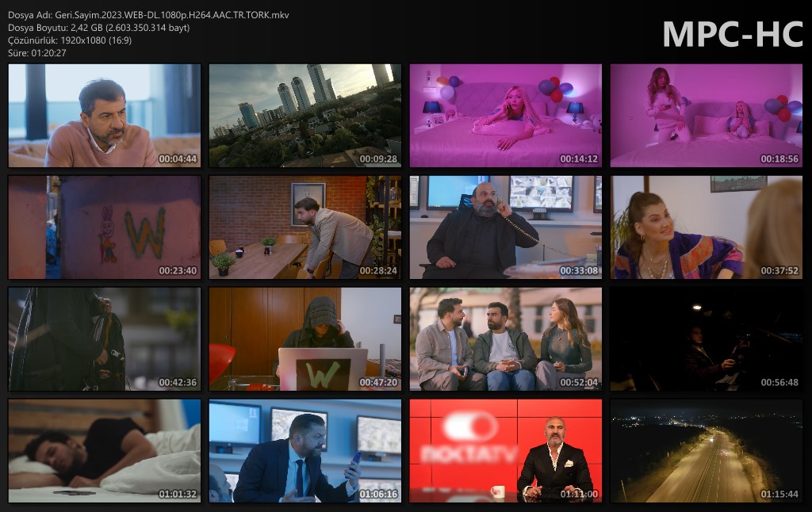
Task: Select the suited man holding phone frame
Action: pos(305,451)
